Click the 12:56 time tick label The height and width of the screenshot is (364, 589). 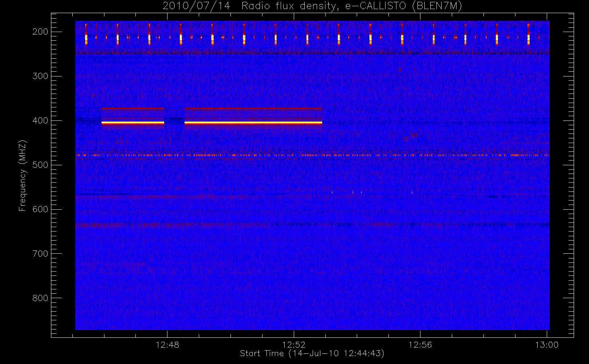[x=420, y=345]
